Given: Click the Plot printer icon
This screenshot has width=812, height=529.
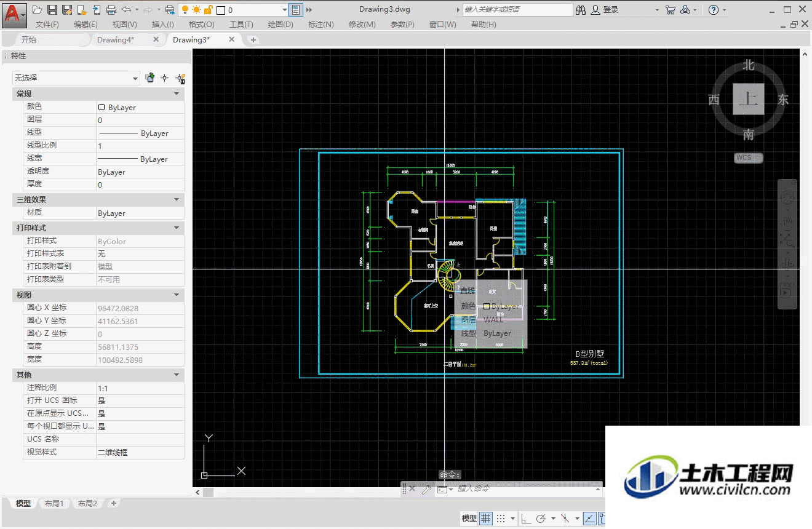Looking at the screenshot, I should [x=111, y=10].
